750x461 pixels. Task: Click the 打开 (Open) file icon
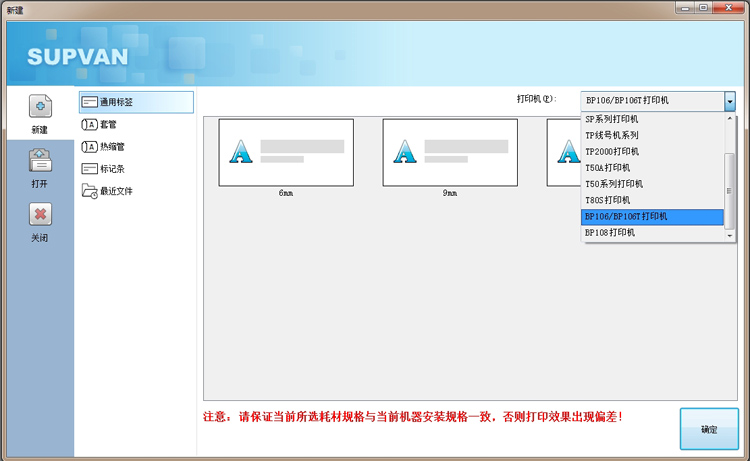click(39, 162)
